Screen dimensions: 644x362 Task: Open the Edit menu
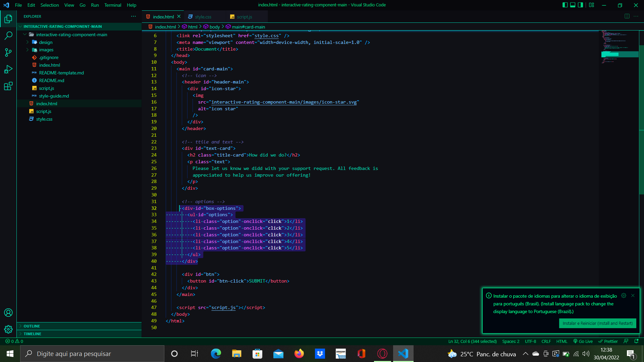(31, 5)
